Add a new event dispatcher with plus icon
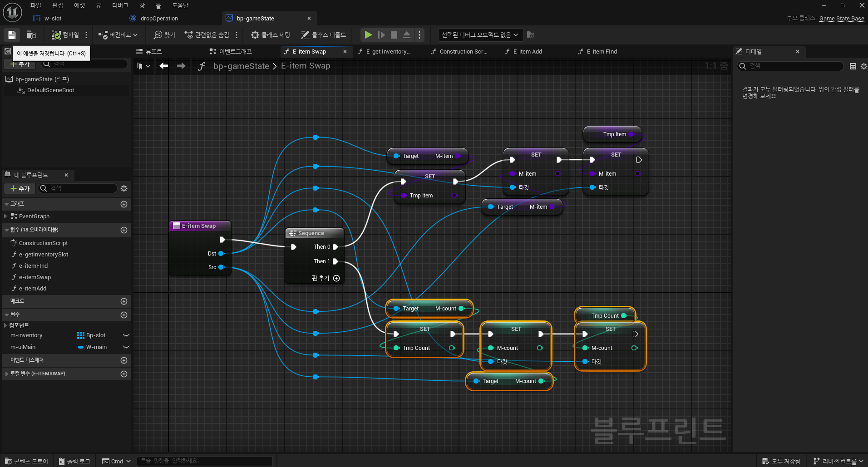The height and width of the screenshot is (467, 868). (x=124, y=360)
